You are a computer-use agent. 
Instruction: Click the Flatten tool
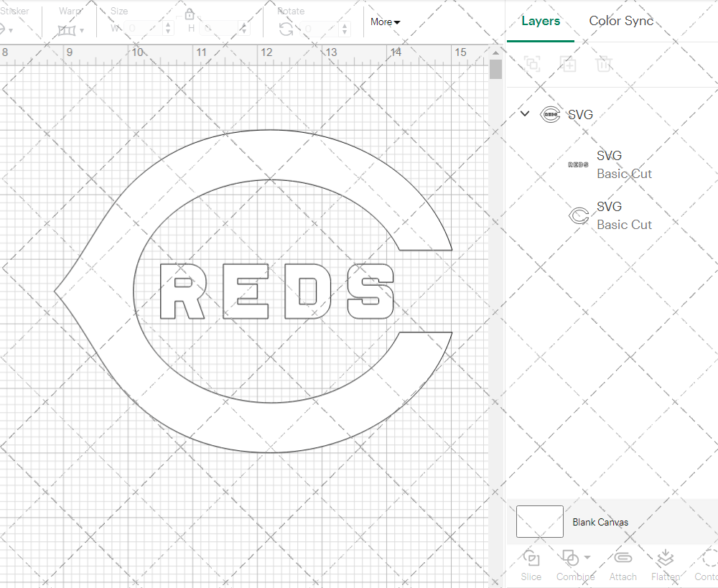(x=665, y=566)
